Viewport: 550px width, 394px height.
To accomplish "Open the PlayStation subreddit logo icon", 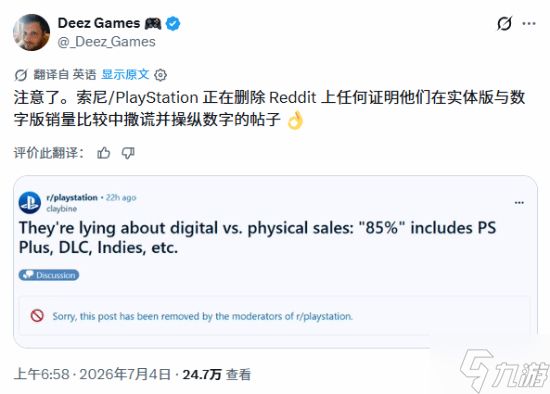I will pos(29,203).
